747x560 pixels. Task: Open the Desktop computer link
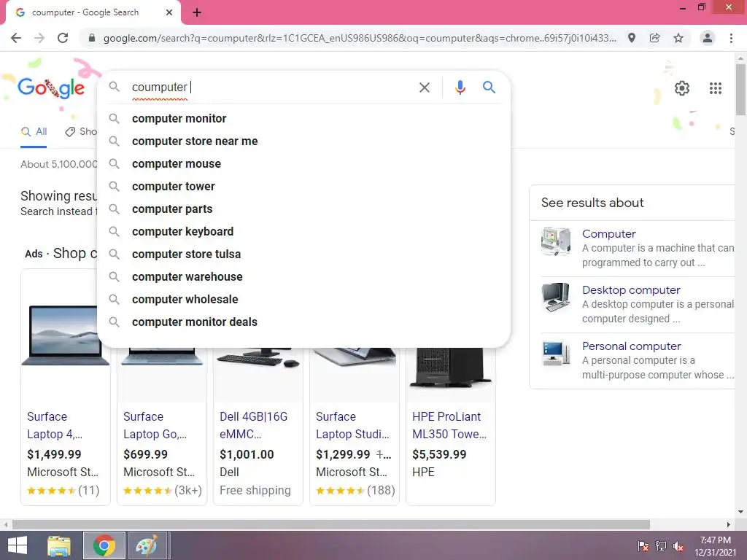[x=631, y=290]
